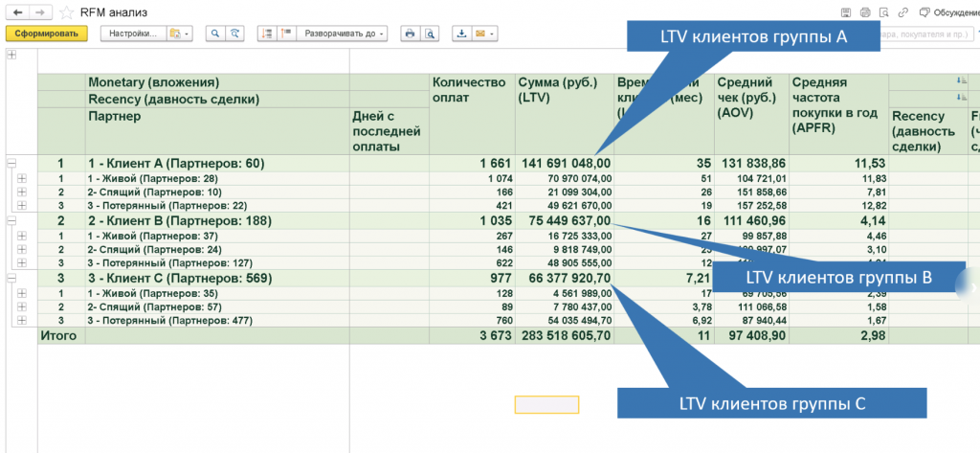Click Recency (давность сделки) row header cell

point(217,99)
